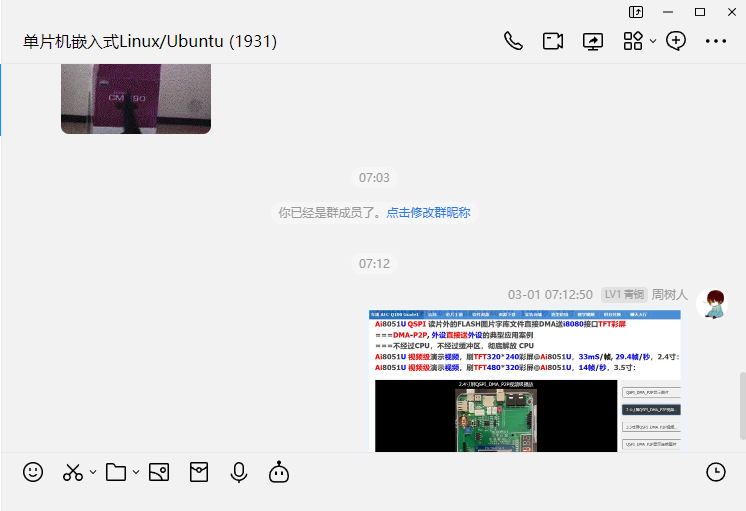The width and height of the screenshot is (746, 511).
Task: Open chat history clock icon
Action: point(716,472)
